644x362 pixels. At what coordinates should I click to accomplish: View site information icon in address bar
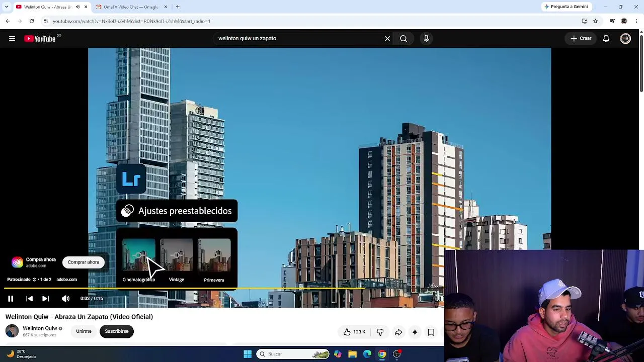pyautogui.click(x=46, y=21)
